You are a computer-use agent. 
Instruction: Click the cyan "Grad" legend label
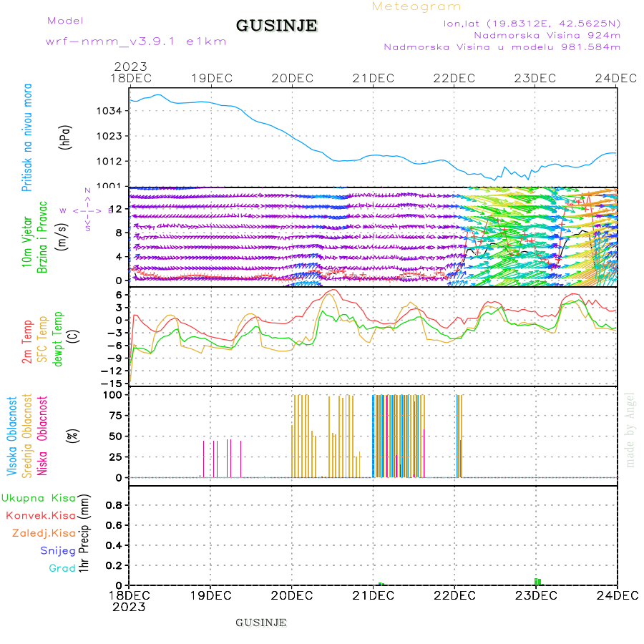(62, 568)
